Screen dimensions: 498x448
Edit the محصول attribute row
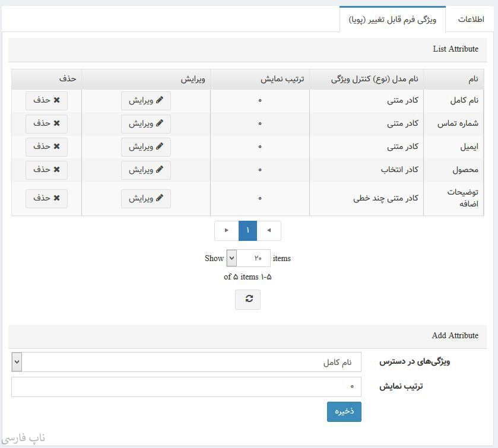coord(146,170)
